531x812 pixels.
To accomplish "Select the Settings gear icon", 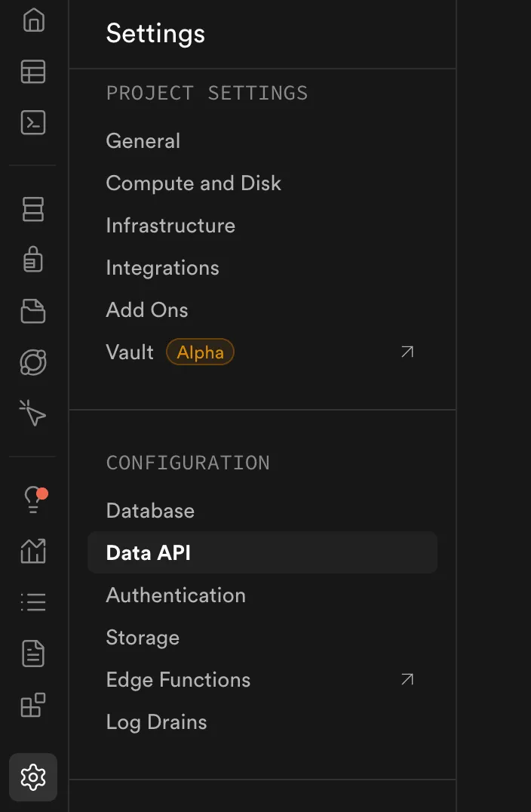I will pos(32,777).
